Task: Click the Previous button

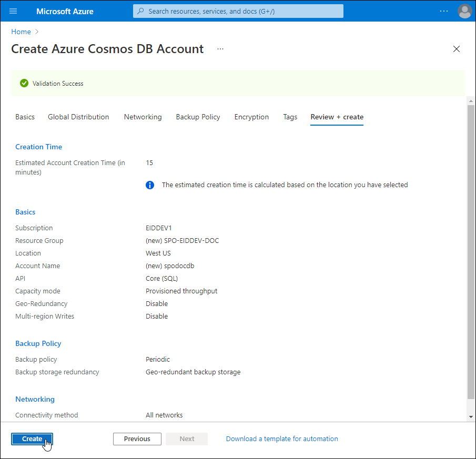Action: [x=137, y=438]
